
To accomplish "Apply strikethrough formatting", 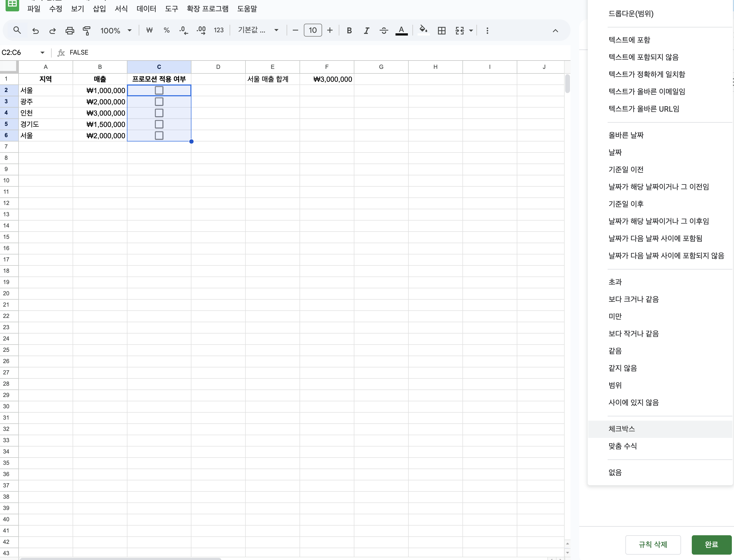I will click(x=383, y=31).
